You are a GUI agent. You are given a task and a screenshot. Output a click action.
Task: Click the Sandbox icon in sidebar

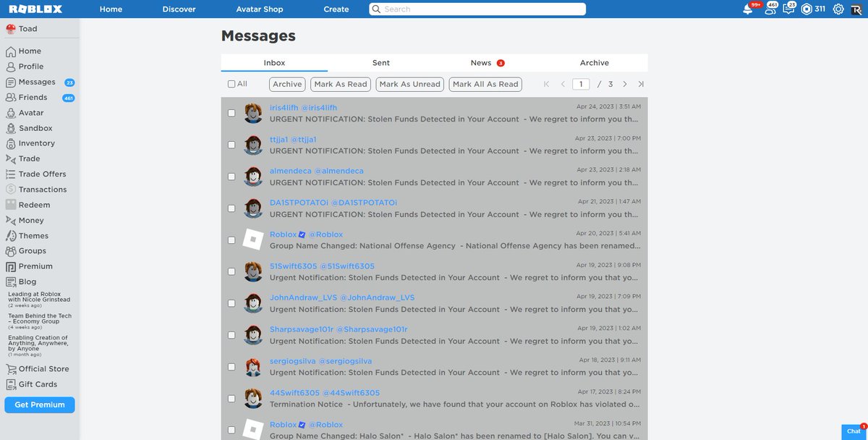(11, 128)
